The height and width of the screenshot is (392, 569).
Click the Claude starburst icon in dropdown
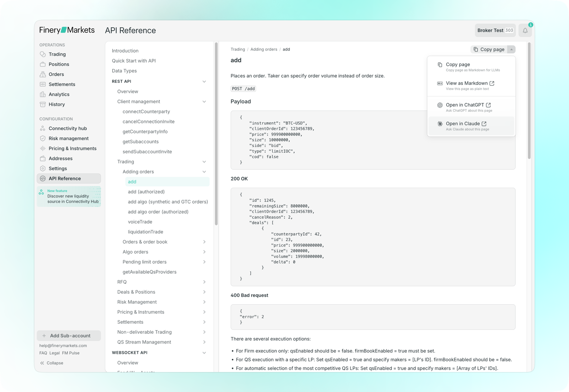coord(440,124)
